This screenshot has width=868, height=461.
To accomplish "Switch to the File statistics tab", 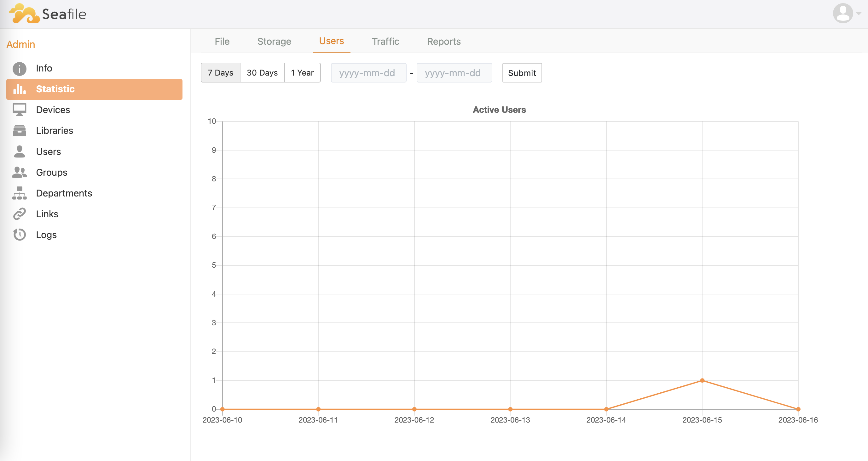I will coord(222,42).
